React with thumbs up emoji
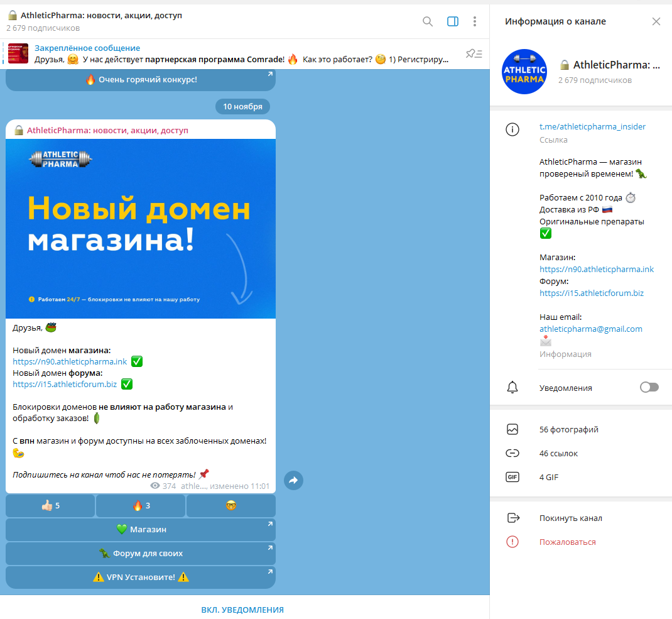The image size is (672, 619). [x=50, y=505]
